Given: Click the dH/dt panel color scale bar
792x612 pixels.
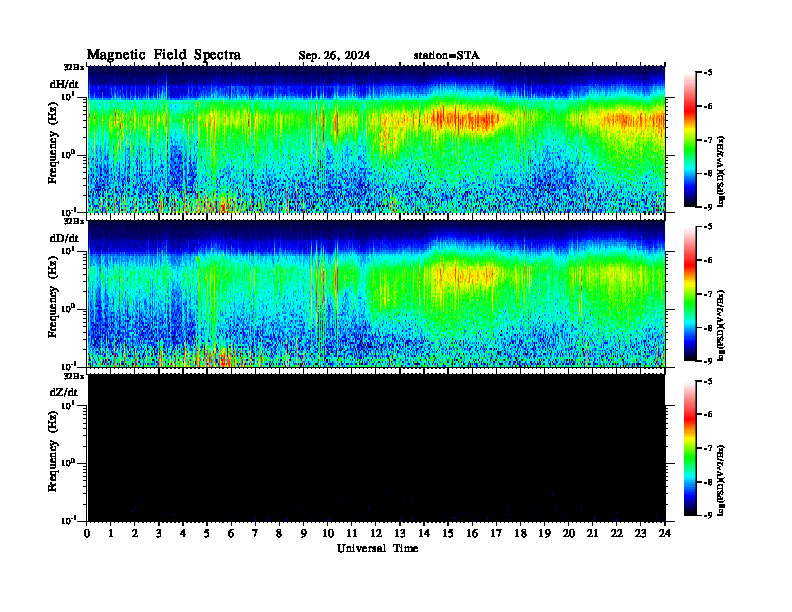Looking at the screenshot, I should click(690, 140).
